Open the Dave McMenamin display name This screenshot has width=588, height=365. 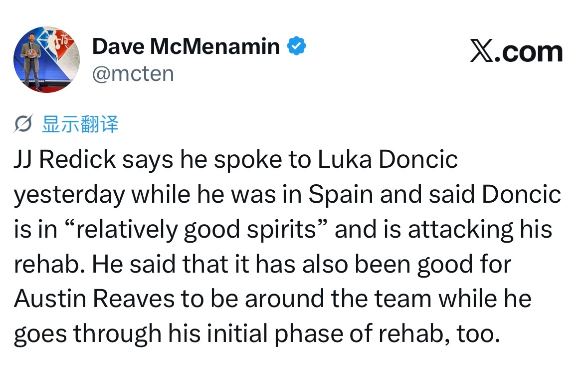[186, 46]
